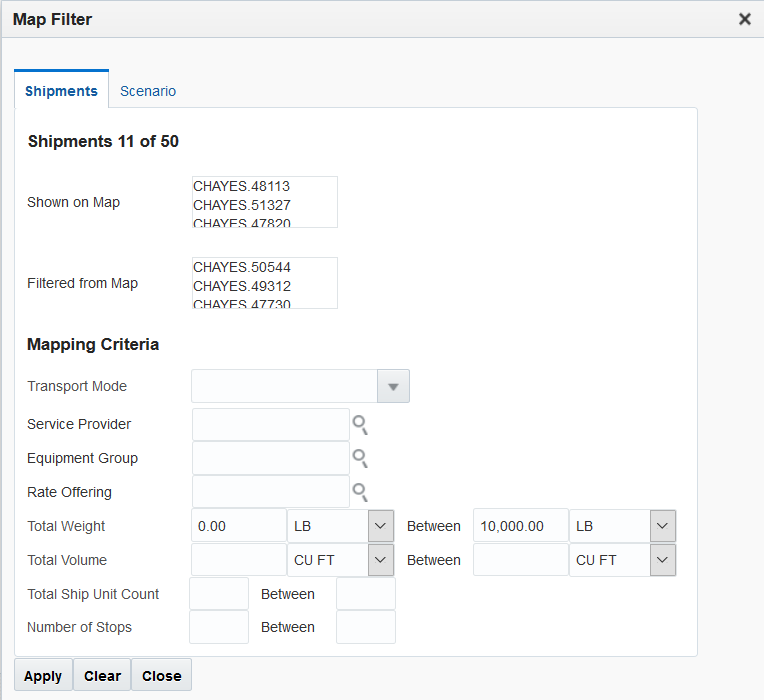This screenshot has width=764, height=700.
Task: Click the Service Provider search magnifier icon
Action: (360, 425)
